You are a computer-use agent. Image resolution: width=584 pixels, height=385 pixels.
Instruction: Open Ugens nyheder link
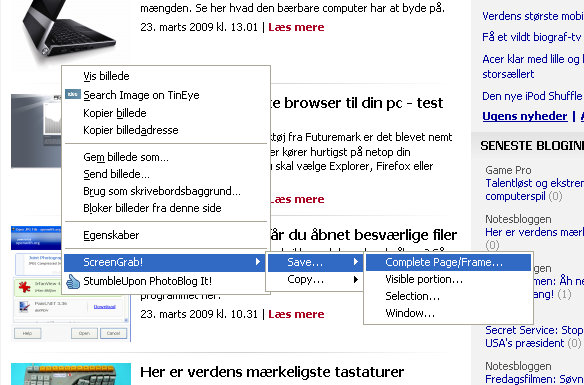tap(525, 116)
